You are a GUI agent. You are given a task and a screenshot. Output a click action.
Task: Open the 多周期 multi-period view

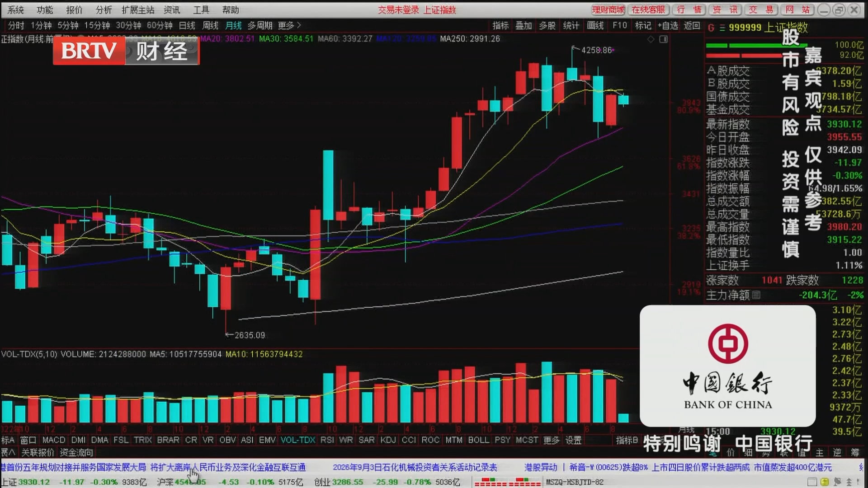(x=260, y=26)
